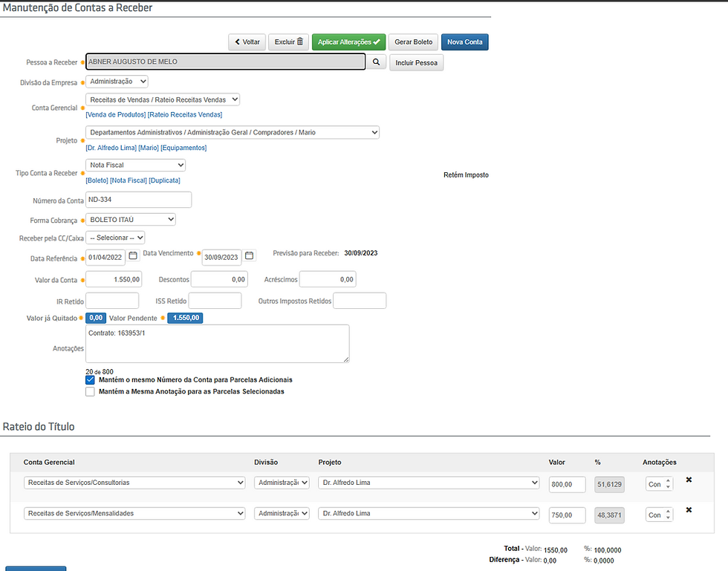Remove the Receitas de Serviços/Consultorias rateio row
Viewport: 728px width, 571px height.
tap(689, 480)
